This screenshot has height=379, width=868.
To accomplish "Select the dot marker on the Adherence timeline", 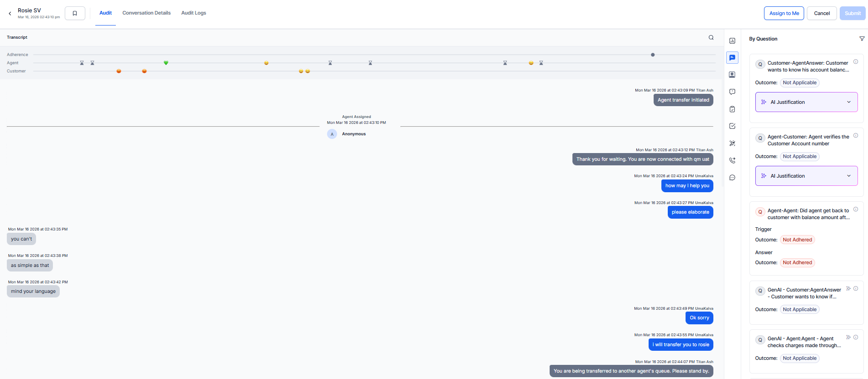I will click(653, 55).
